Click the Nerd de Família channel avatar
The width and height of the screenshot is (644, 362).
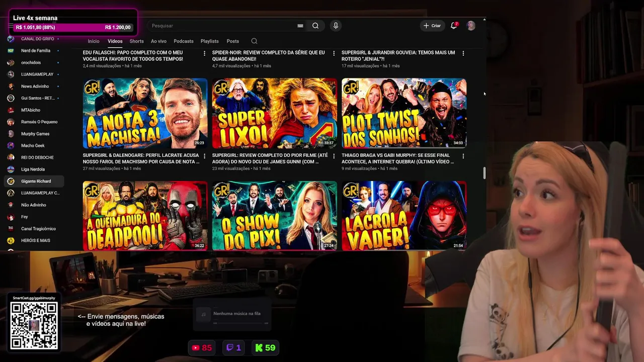coord(11,51)
